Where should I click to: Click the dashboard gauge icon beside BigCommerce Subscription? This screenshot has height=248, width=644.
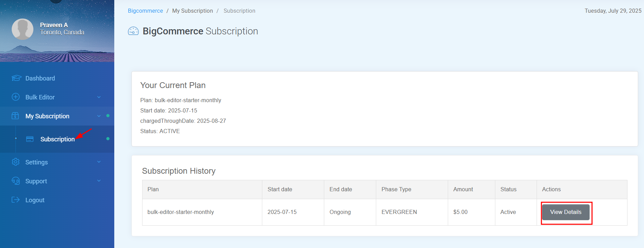click(x=133, y=31)
